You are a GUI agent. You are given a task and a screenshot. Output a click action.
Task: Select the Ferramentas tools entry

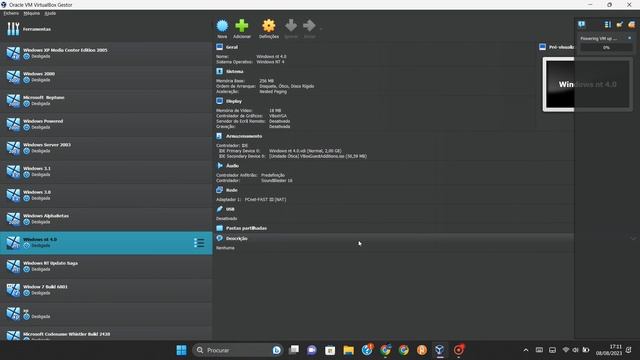click(x=106, y=29)
